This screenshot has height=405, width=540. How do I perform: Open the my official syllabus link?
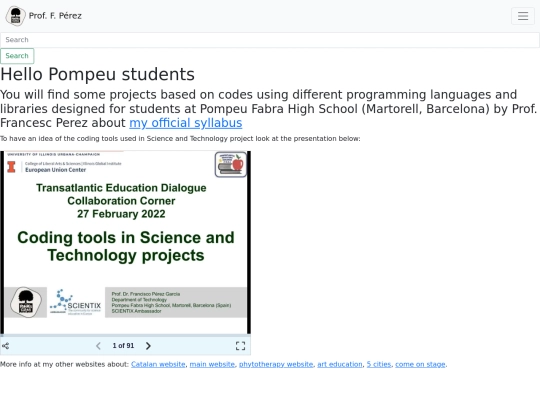coord(186,123)
